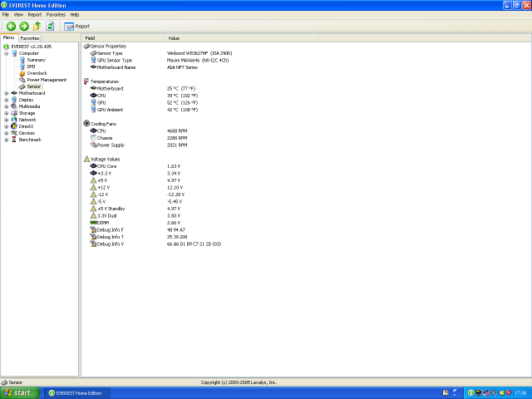Select Summary in the Computer tree
Viewport: 532px width, 399px height.
(x=36, y=60)
